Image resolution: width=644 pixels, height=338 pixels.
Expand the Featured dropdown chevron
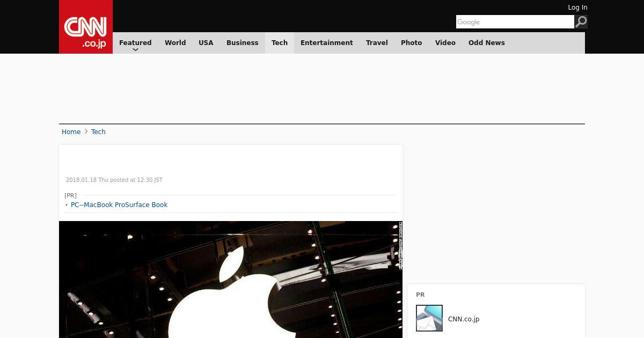[135, 49]
